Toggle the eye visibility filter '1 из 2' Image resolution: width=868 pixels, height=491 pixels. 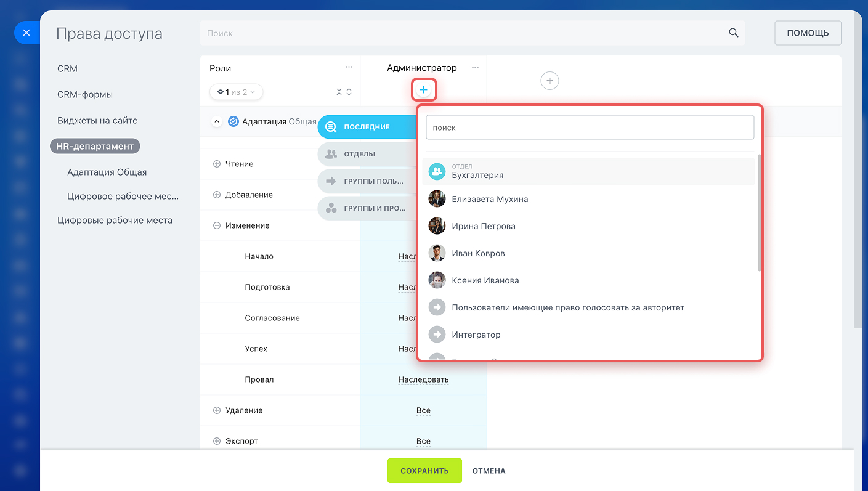tap(236, 92)
